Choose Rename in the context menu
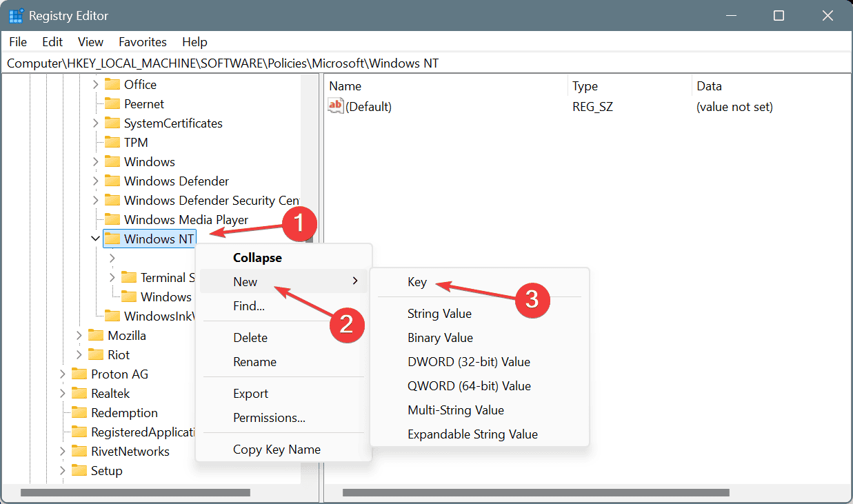Image resolution: width=853 pixels, height=504 pixels. (283, 361)
